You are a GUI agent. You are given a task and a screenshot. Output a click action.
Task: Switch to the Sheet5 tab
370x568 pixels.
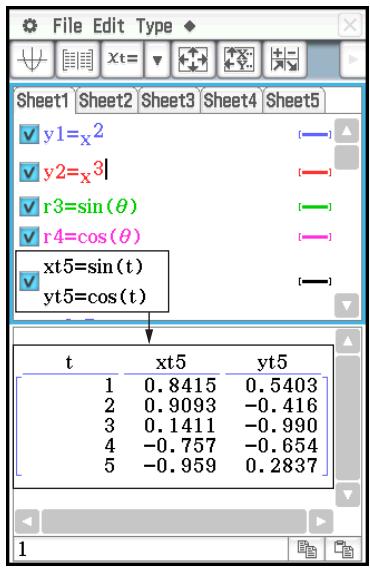tap(293, 100)
